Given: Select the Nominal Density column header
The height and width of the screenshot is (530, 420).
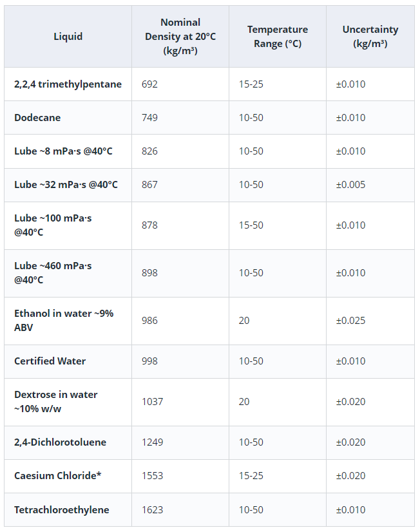Looking at the screenshot, I should [180, 37].
